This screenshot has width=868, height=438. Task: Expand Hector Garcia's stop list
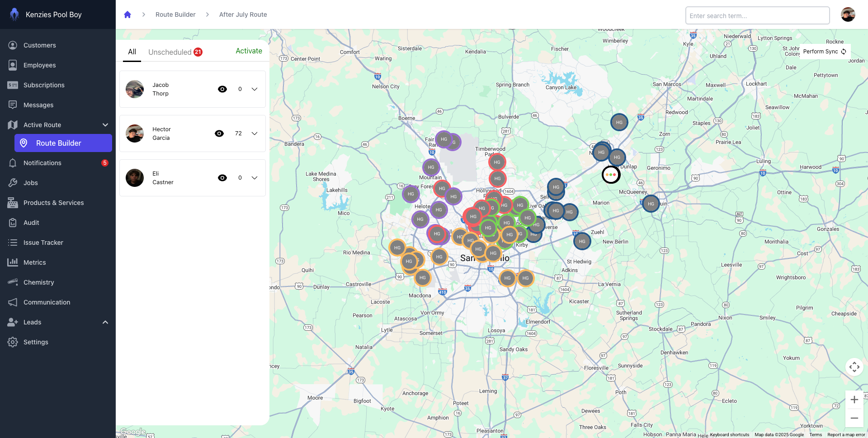click(x=255, y=133)
